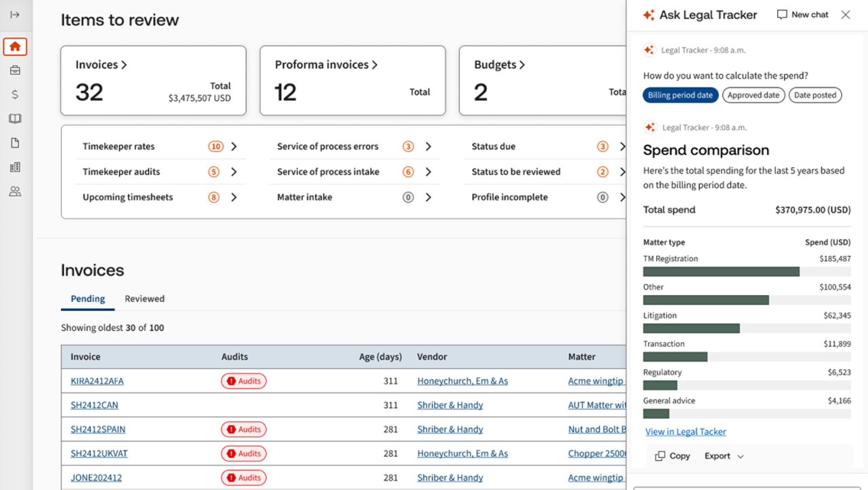Open the Export dropdown menu
Image resolution: width=868 pixels, height=490 pixels.
coord(724,456)
